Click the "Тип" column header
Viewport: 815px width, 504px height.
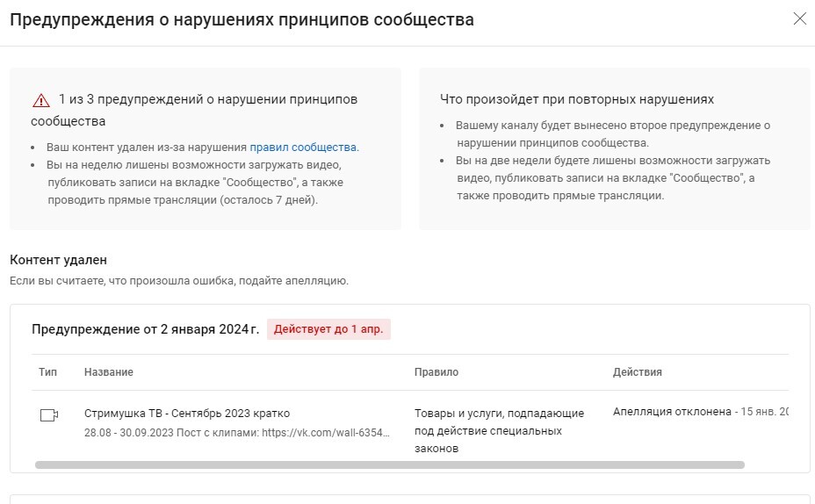[47, 372]
